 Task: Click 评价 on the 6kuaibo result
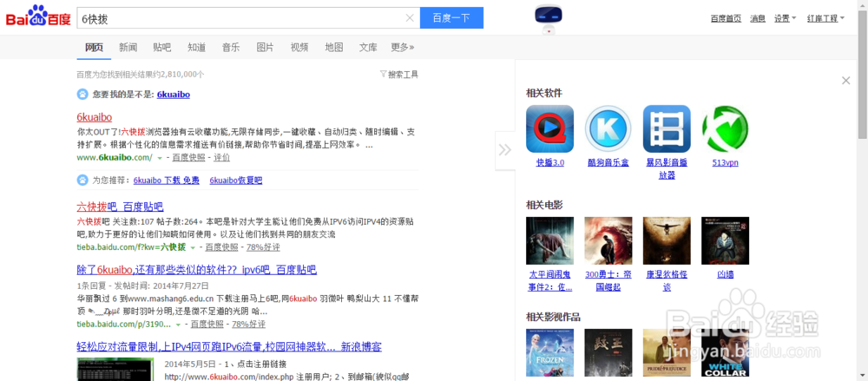click(222, 157)
